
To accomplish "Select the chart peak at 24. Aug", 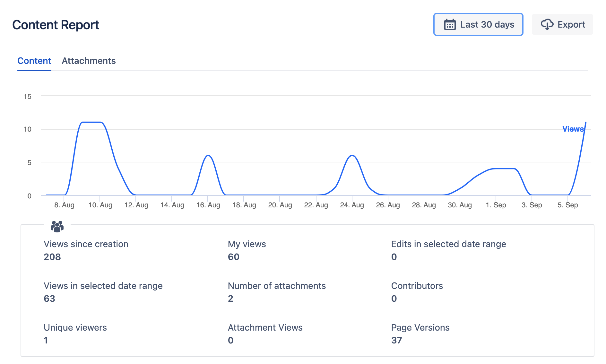I will [352, 156].
